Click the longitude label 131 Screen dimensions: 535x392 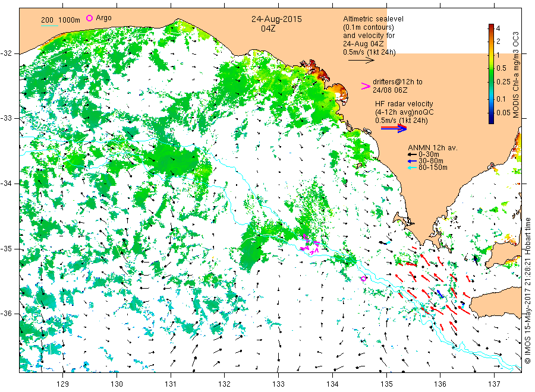click(x=171, y=384)
